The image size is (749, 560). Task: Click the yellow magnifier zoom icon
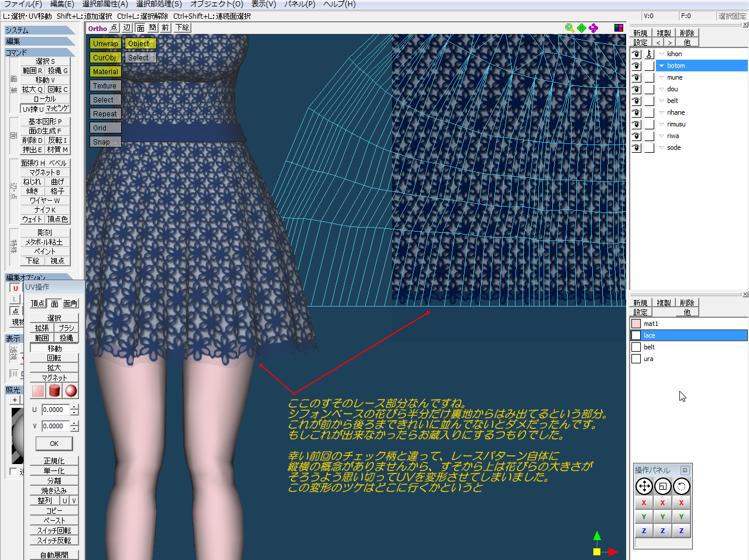[569, 28]
